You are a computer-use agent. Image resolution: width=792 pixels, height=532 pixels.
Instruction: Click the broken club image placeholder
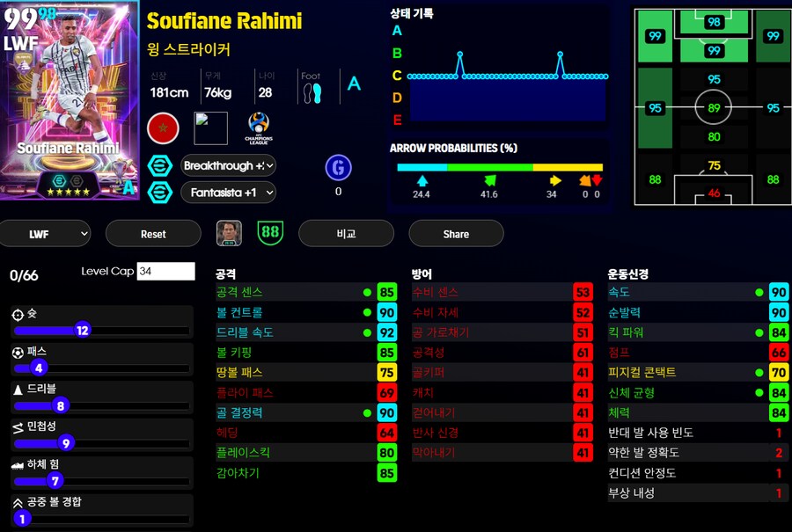click(x=211, y=128)
